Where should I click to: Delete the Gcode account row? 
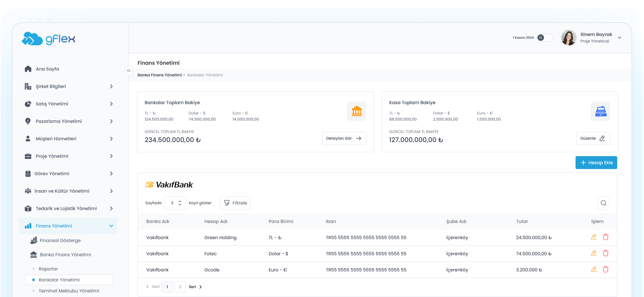(605, 269)
